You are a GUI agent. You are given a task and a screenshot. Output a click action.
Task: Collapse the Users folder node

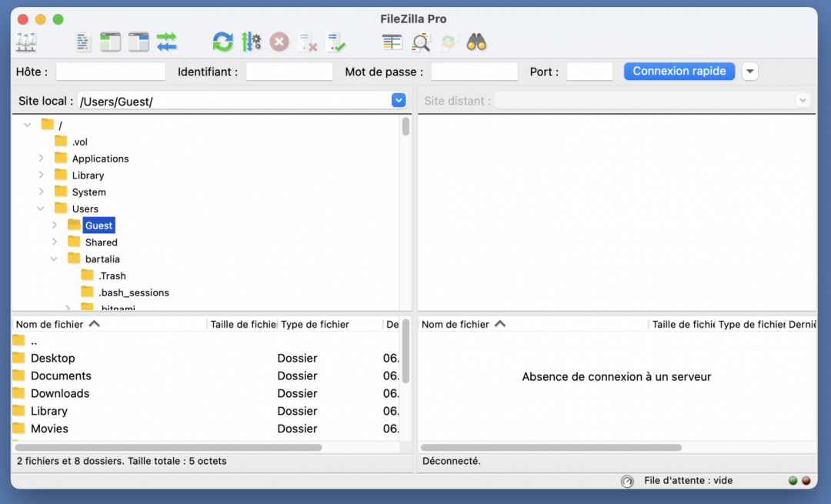pos(41,209)
